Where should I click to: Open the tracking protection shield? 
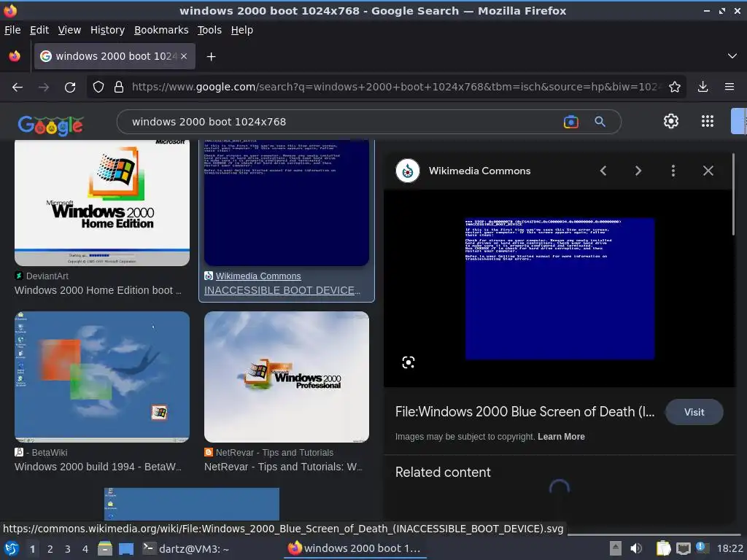pos(98,87)
